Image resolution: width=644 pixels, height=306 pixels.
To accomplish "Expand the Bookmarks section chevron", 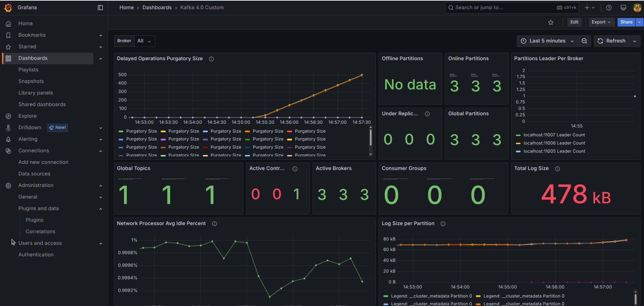I will pyautogui.click(x=101, y=35).
